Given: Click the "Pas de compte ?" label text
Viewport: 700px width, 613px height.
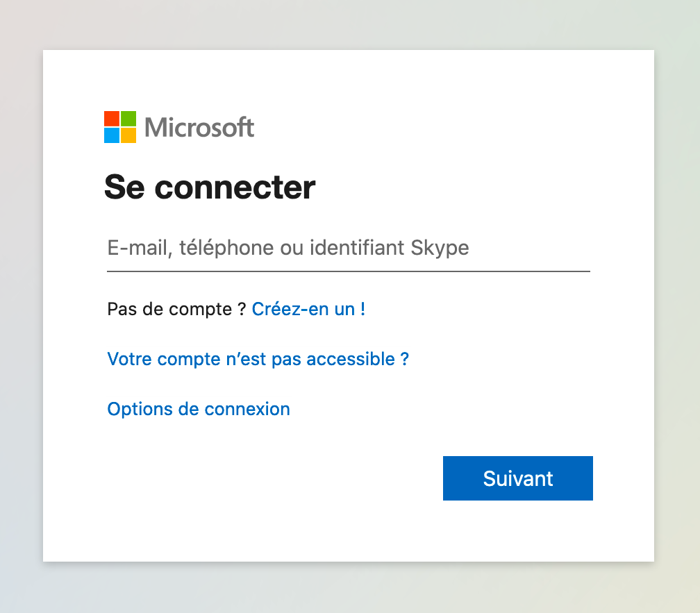Looking at the screenshot, I should click(176, 309).
